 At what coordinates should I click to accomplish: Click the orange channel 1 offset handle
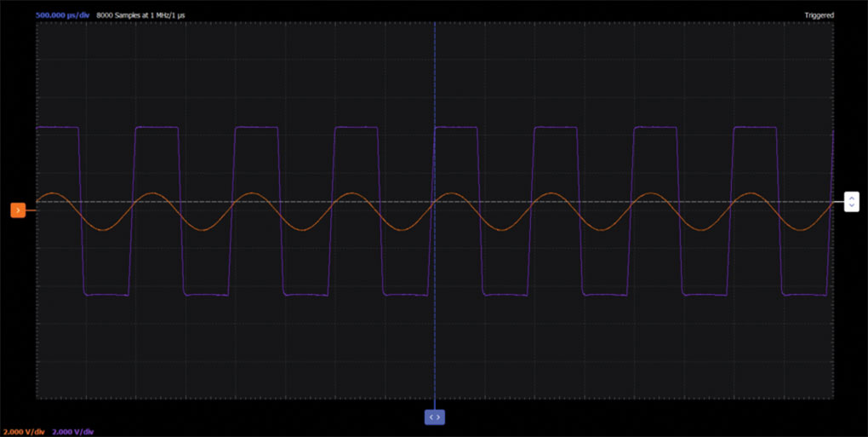click(18, 210)
